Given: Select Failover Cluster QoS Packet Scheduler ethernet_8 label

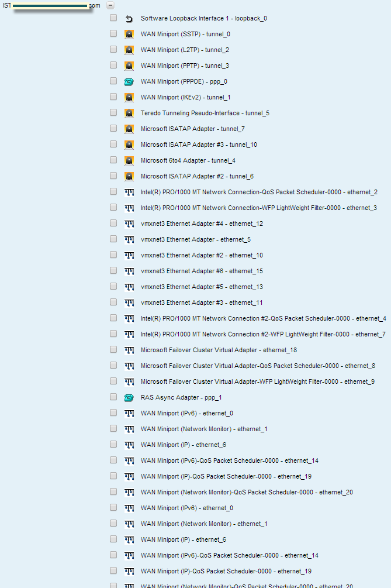Looking at the screenshot, I should pyautogui.click(x=258, y=366).
